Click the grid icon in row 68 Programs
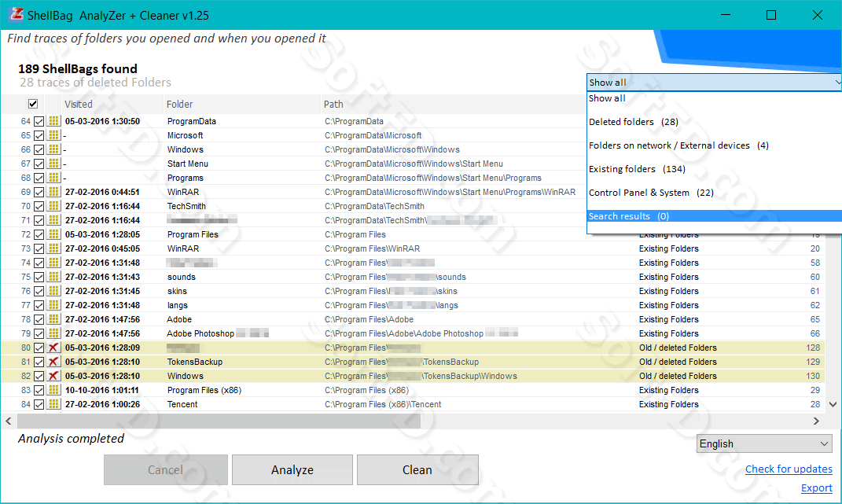This screenshot has height=504, width=842. tap(53, 178)
